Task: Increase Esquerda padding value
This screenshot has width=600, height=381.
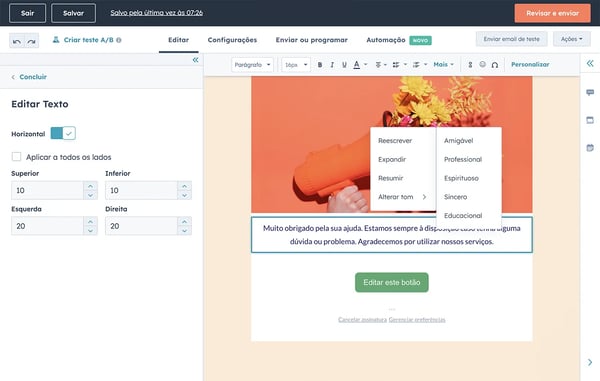Action: [x=90, y=221]
